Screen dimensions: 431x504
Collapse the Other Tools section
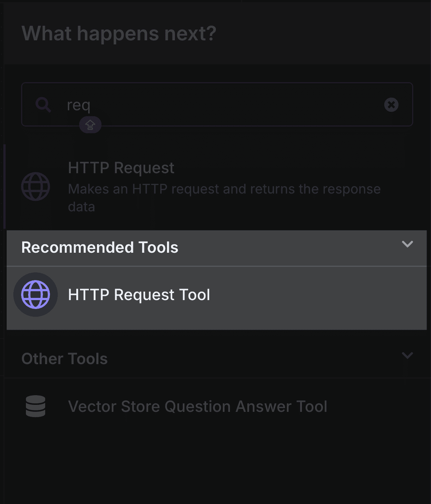[407, 355]
